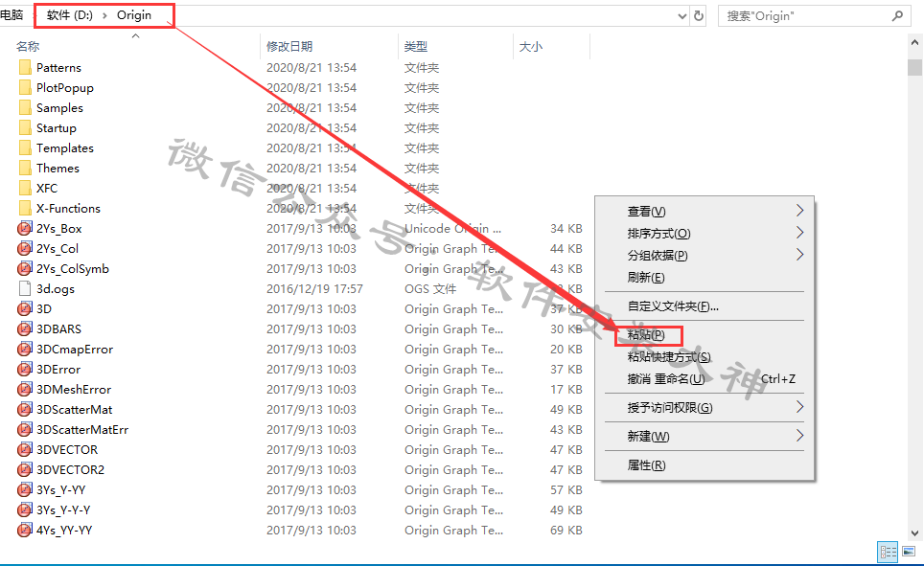The width and height of the screenshot is (924, 566).
Task: Click the Patterns folder icon
Action: point(25,68)
